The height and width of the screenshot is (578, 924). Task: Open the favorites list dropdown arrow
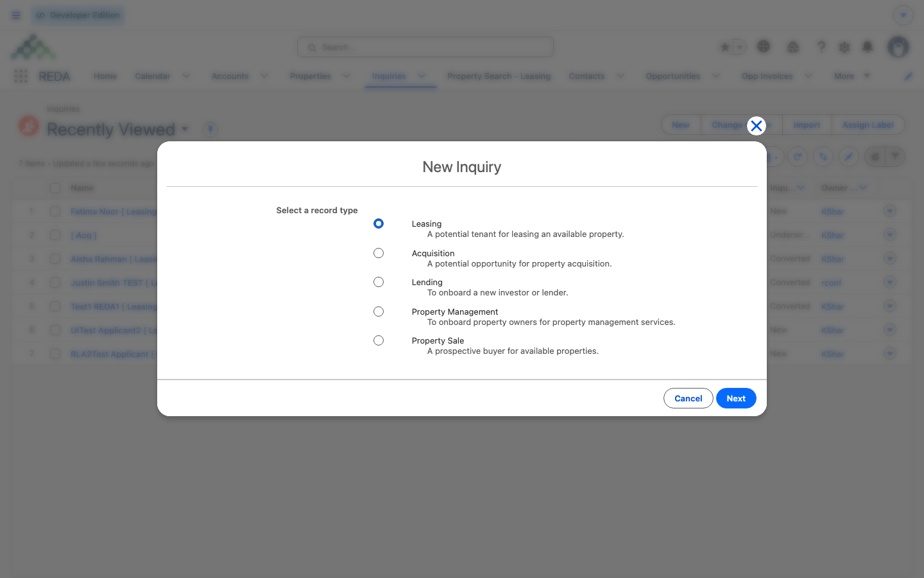(x=740, y=47)
